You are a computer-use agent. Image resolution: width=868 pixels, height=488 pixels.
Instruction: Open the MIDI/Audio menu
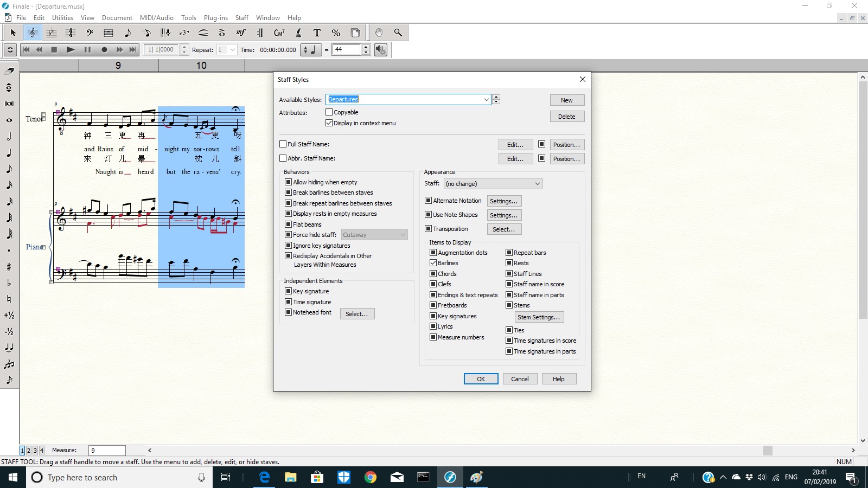(x=156, y=18)
